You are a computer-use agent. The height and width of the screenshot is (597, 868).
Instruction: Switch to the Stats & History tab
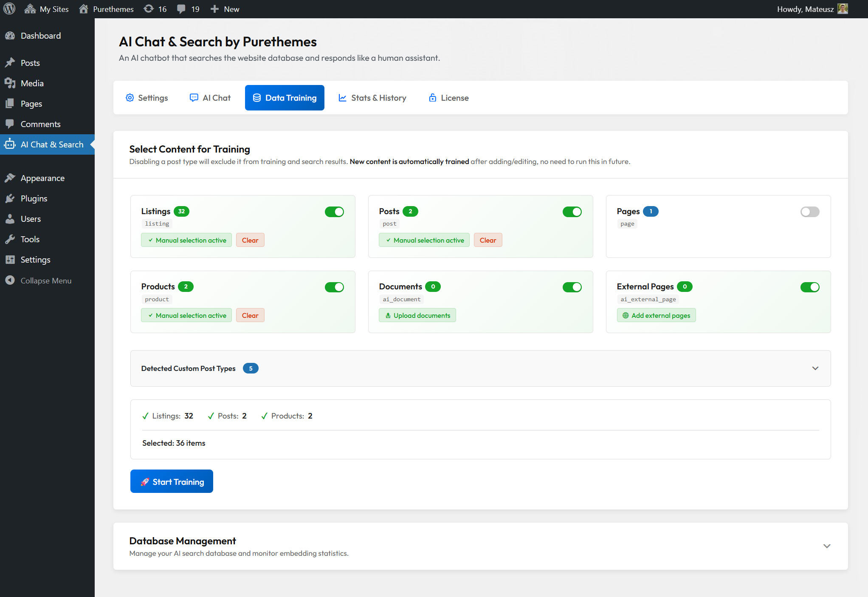[x=372, y=98]
